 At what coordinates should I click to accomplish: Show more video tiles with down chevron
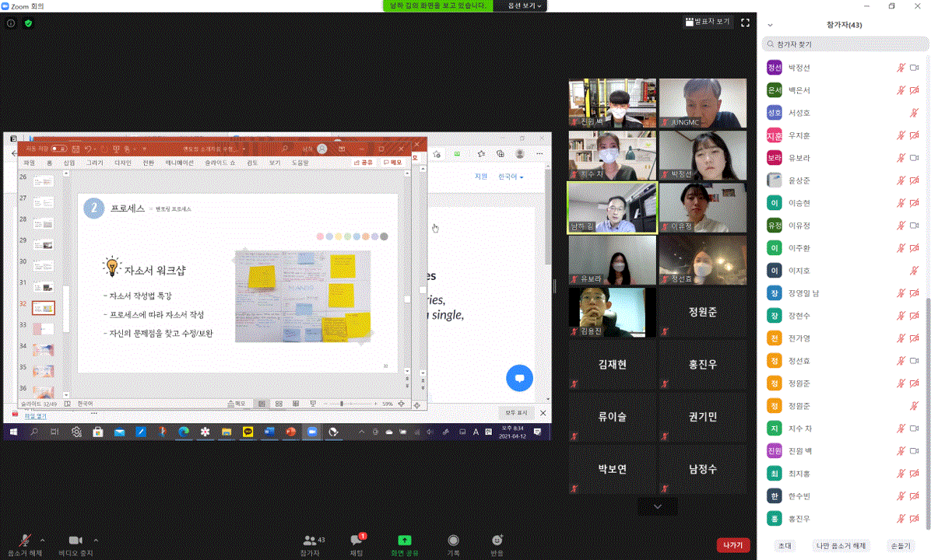657,506
